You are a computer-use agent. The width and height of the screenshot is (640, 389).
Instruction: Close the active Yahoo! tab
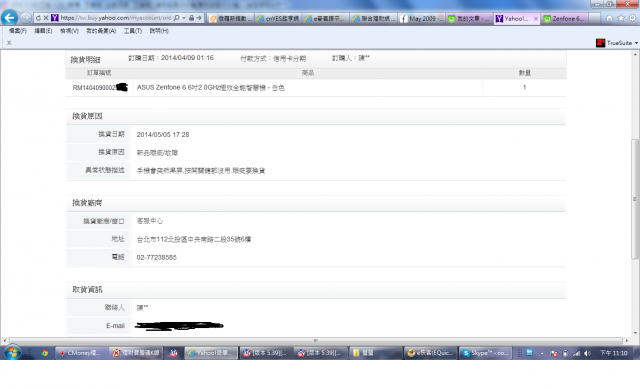pos(536,19)
